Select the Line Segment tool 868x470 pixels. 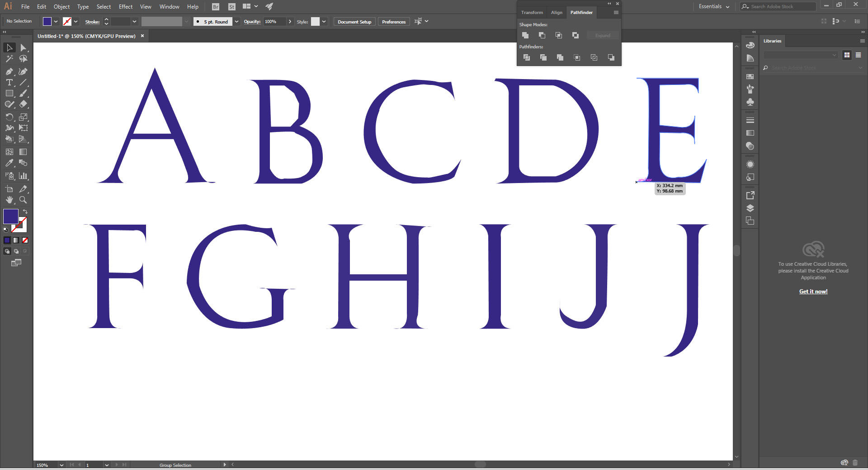point(23,82)
